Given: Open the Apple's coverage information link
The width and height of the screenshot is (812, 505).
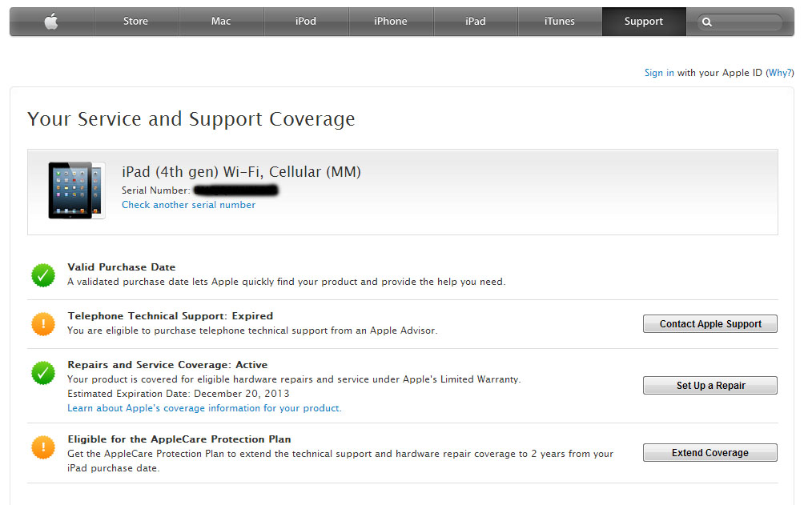Looking at the screenshot, I should pyautogui.click(x=204, y=408).
